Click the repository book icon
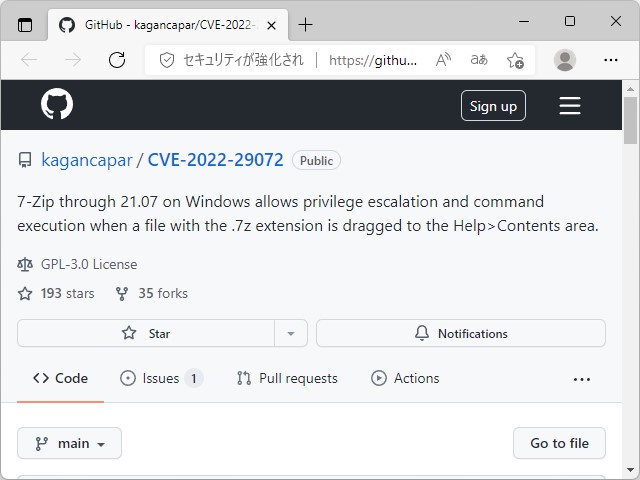 tap(25, 160)
